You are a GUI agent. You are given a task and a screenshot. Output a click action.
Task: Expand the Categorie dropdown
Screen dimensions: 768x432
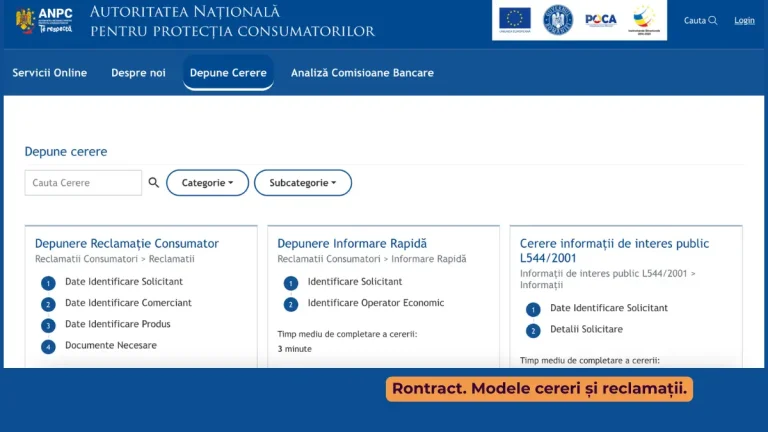(x=207, y=183)
